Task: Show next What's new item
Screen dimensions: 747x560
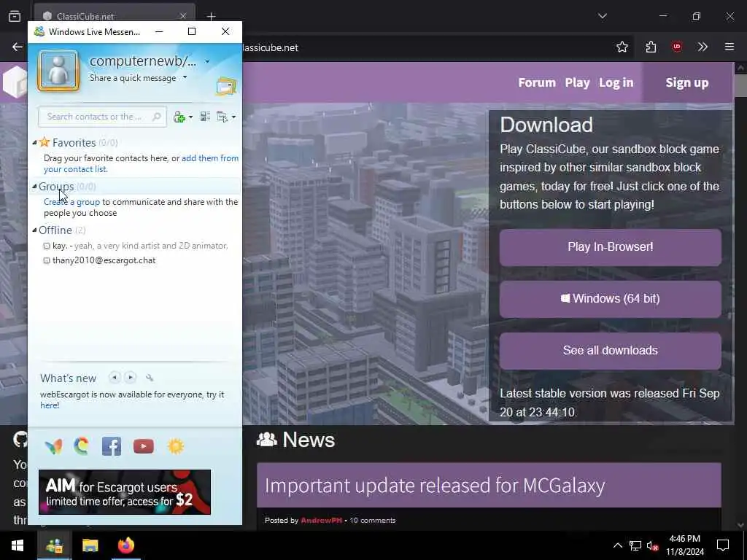Action: coord(130,378)
